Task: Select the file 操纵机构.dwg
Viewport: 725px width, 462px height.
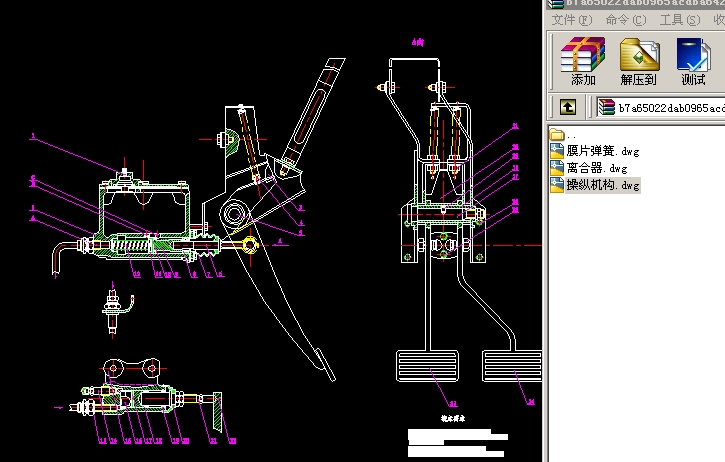Action: [x=602, y=185]
